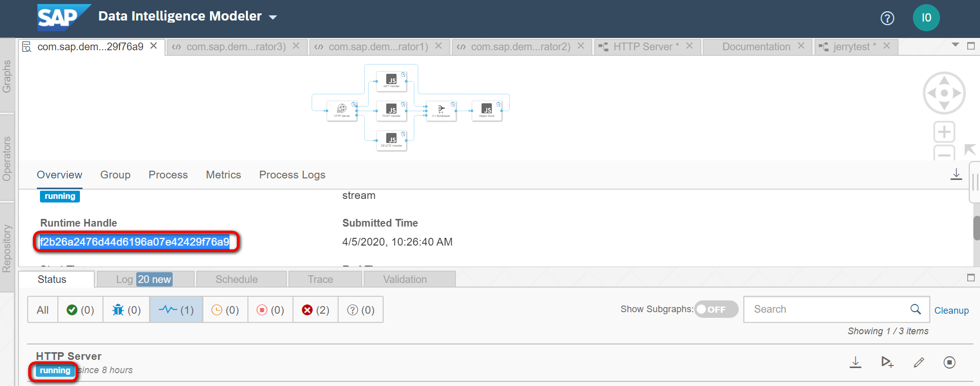Viewport: 980px width, 386px height.
Task: Click the Runtime Handle value text
Action: [135, 242]
